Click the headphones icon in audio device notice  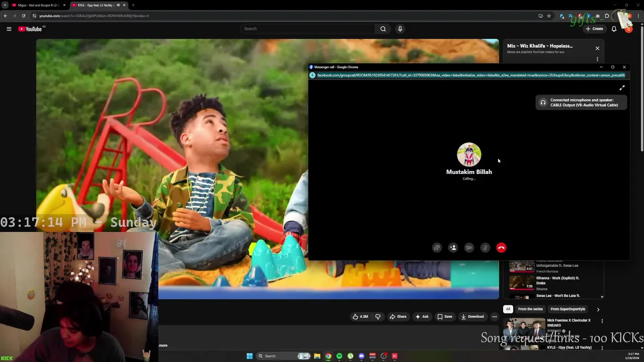(543, 103)
